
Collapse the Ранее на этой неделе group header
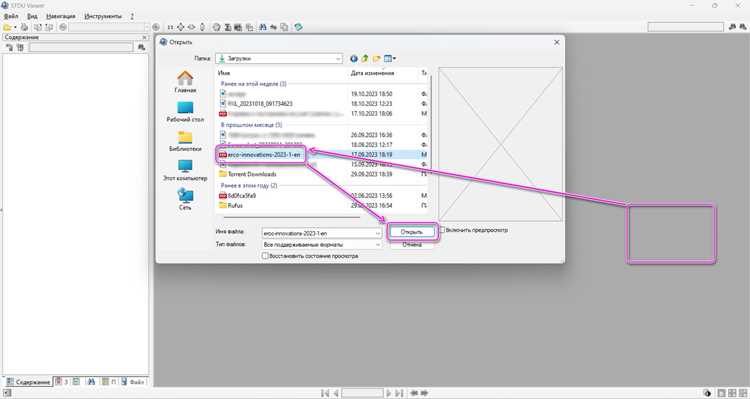254,84
